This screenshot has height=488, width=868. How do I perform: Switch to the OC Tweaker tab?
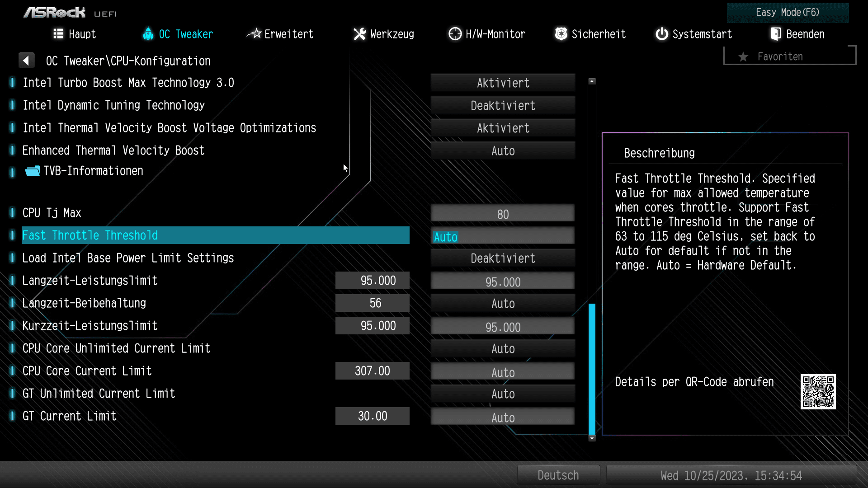(x=178, y=34)
